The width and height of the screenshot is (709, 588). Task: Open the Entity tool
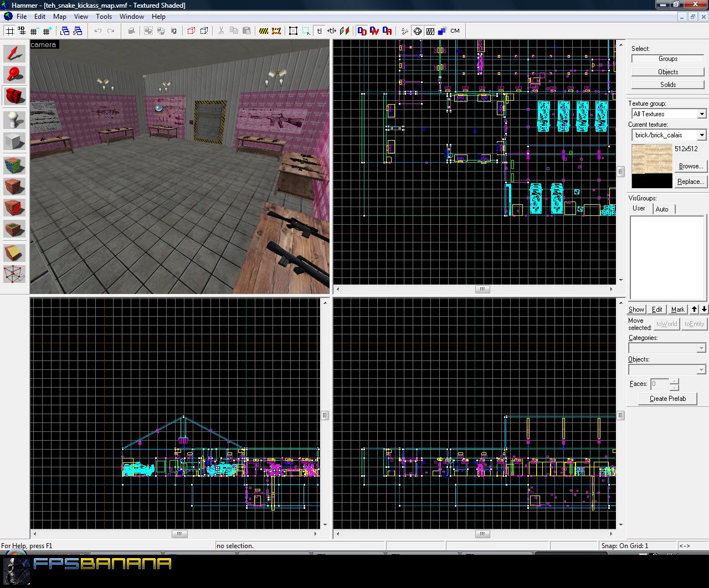pos(14,119)
